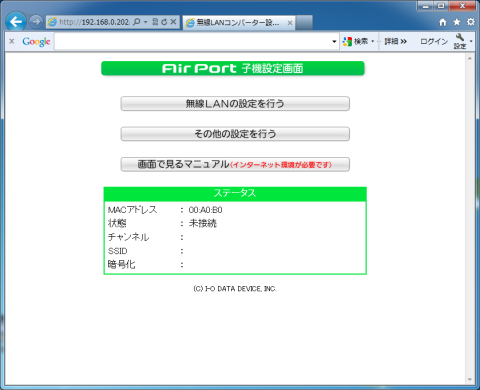Maximize the browser window

441,6
